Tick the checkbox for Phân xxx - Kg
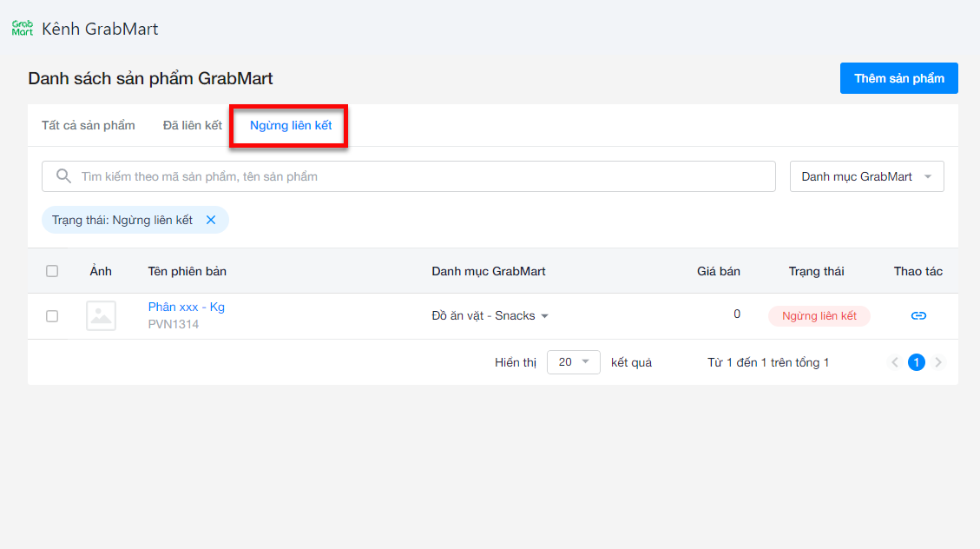Screen dimensions: 980x549 52,316
